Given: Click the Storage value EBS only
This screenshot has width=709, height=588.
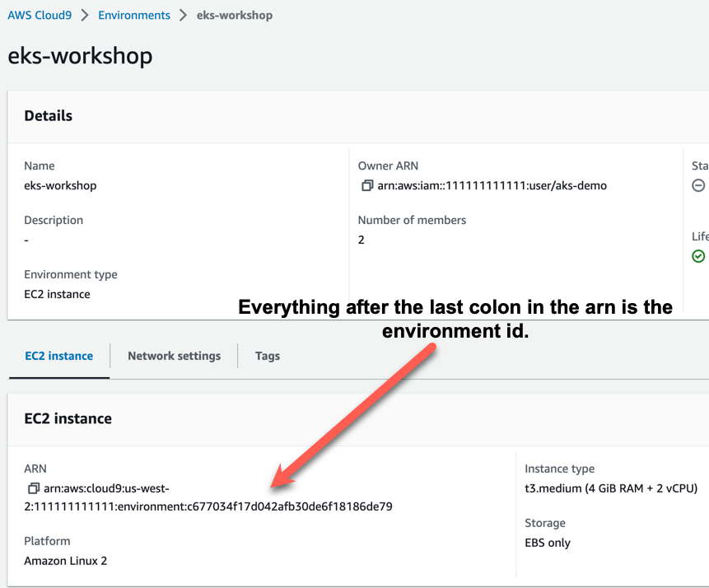Looking at the screenshot, I should [548, 543].
